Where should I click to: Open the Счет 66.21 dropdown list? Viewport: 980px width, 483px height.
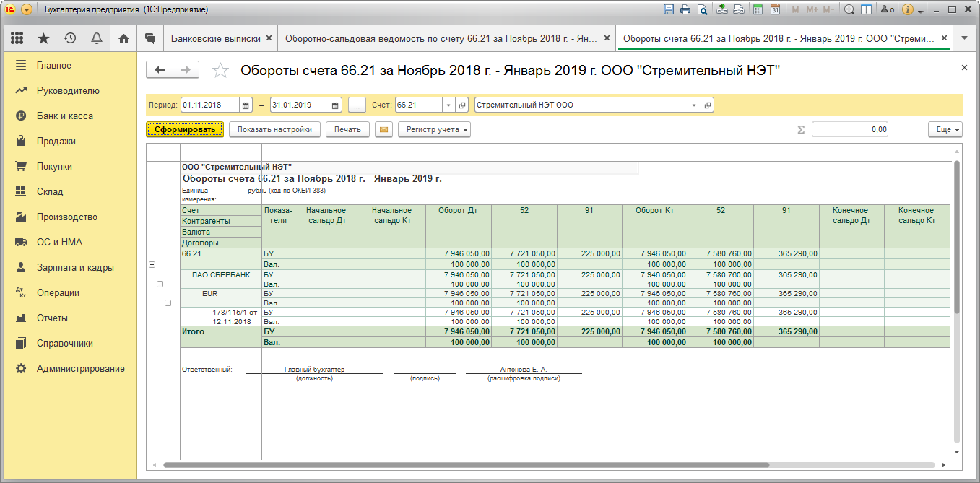(x=448, y=105)
